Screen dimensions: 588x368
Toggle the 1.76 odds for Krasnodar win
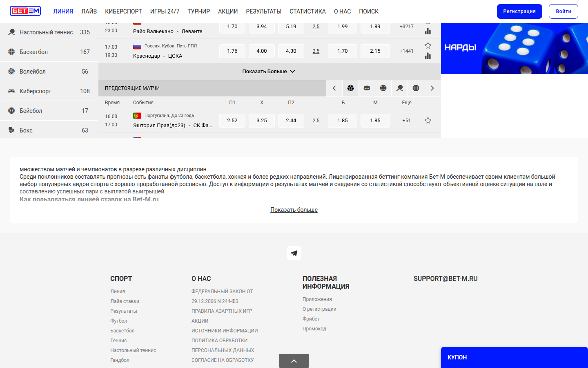(x=232, y=51)
